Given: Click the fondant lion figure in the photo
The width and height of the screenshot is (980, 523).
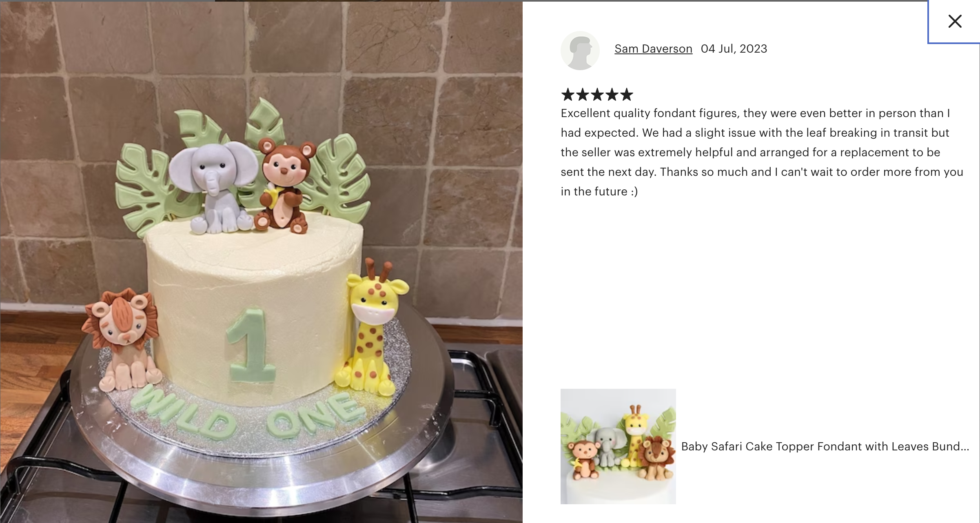Looking at the screenshot, I should click(122, 339).
